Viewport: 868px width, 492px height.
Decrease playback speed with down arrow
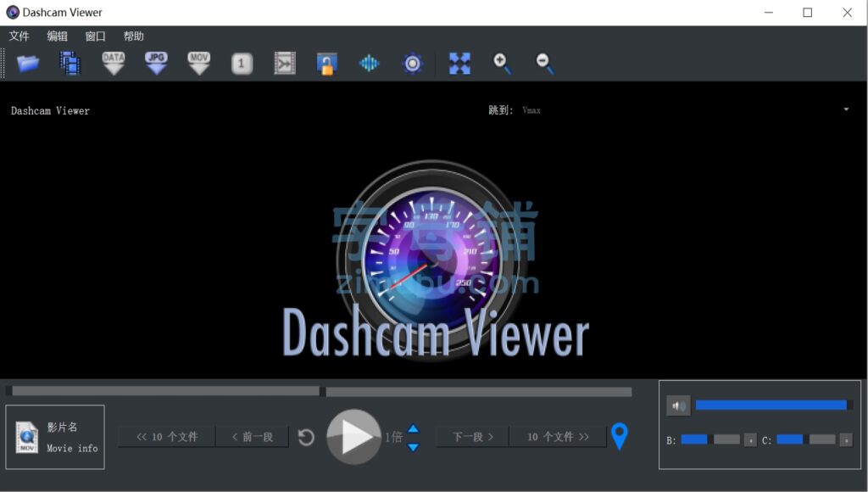pyautogui.click(x=413, y=446)
